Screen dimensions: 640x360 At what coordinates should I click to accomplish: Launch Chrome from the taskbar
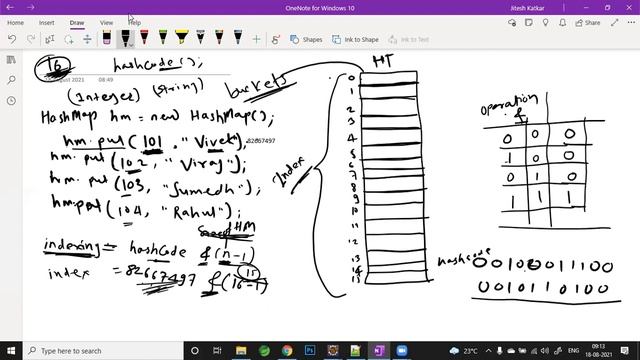click(287, 351)
